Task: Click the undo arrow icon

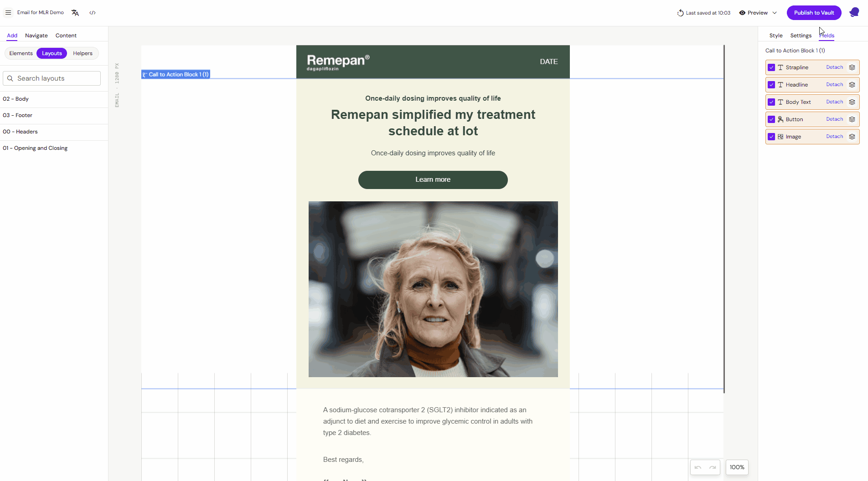Action: pos(698,467)
